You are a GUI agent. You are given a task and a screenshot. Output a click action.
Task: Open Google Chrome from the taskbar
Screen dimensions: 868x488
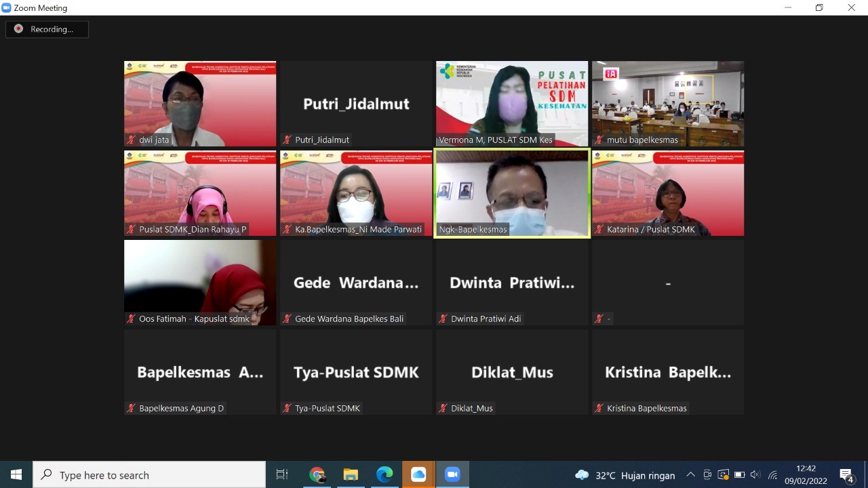click(x=317, y=474)
